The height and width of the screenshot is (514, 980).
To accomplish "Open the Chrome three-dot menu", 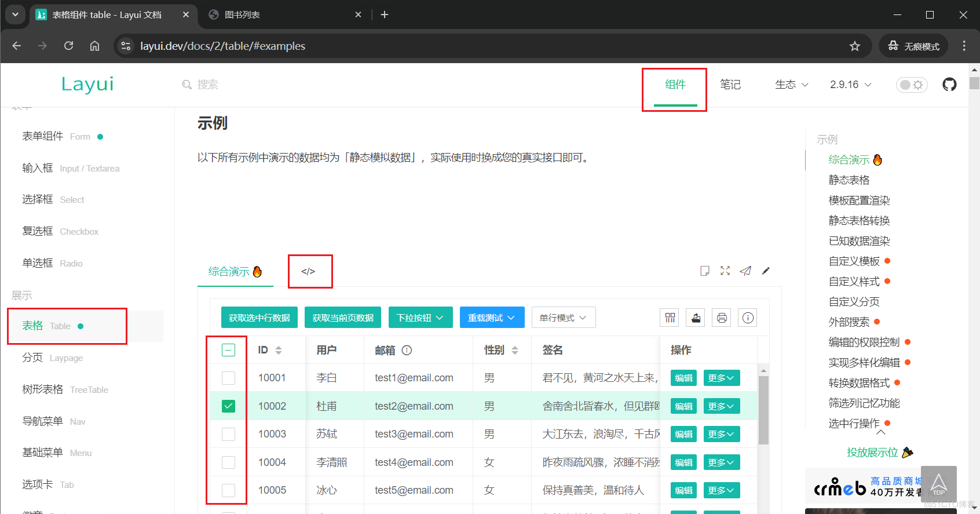I will (x=964, y=46).
